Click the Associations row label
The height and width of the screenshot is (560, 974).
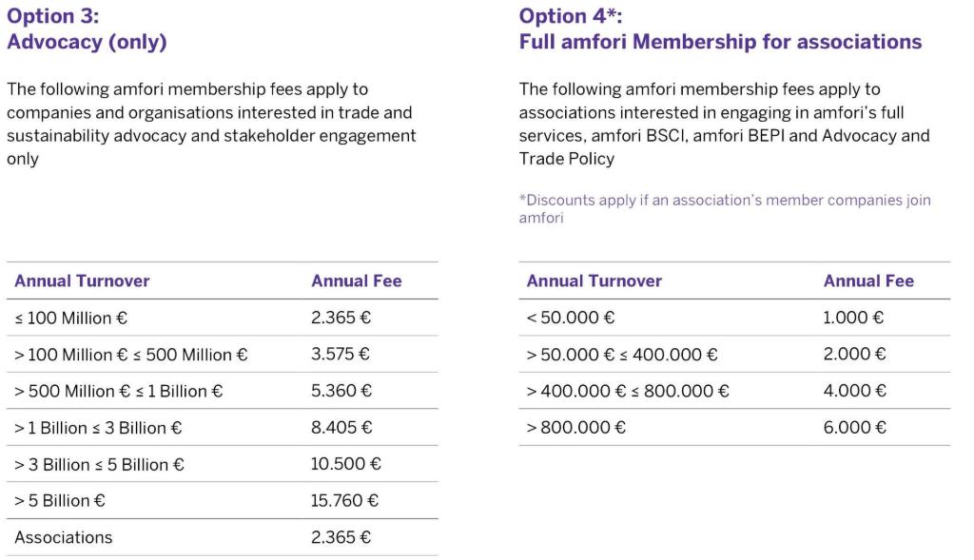pos(63,537)
